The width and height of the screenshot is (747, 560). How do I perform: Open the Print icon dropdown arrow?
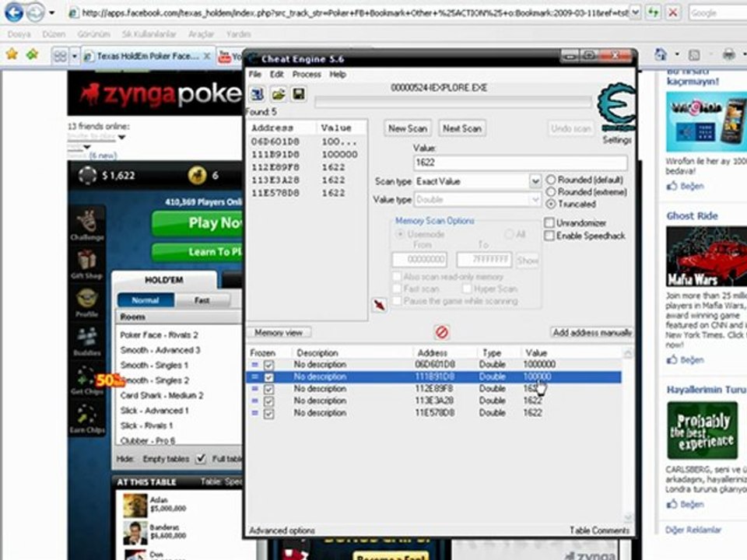(x=744, y=54)
